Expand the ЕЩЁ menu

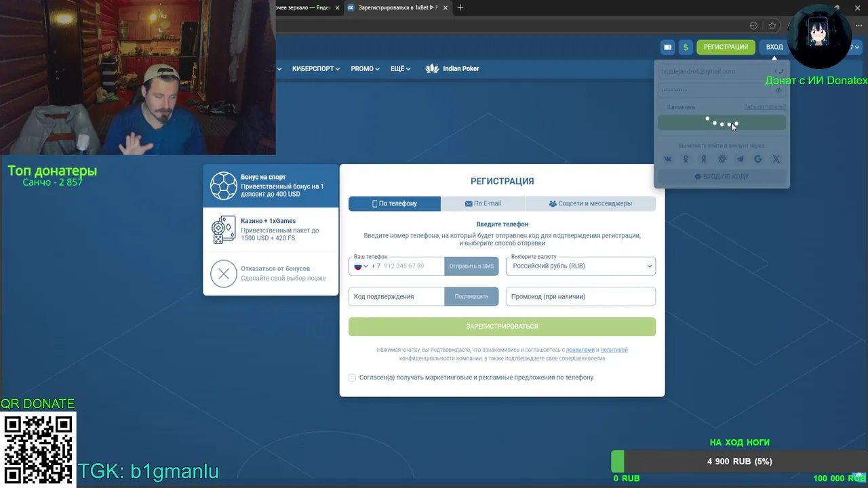click(400, 68)
